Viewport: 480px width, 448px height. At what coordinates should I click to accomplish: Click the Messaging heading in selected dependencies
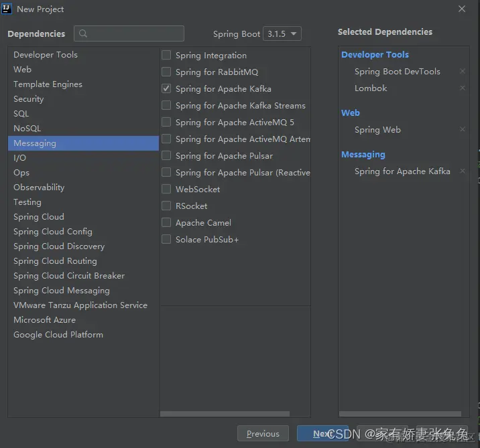click(363, 155)
